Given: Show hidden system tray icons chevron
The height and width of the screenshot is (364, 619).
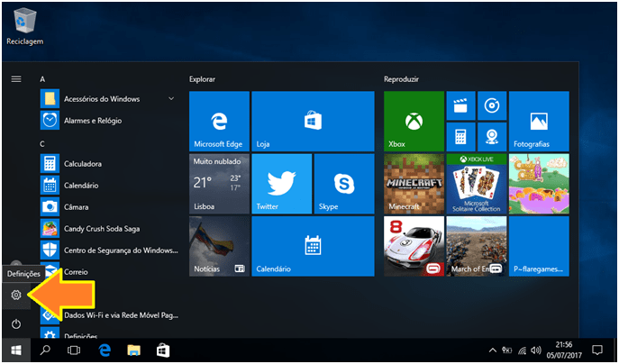Looking at the screenshot, I should coord(491,350).
